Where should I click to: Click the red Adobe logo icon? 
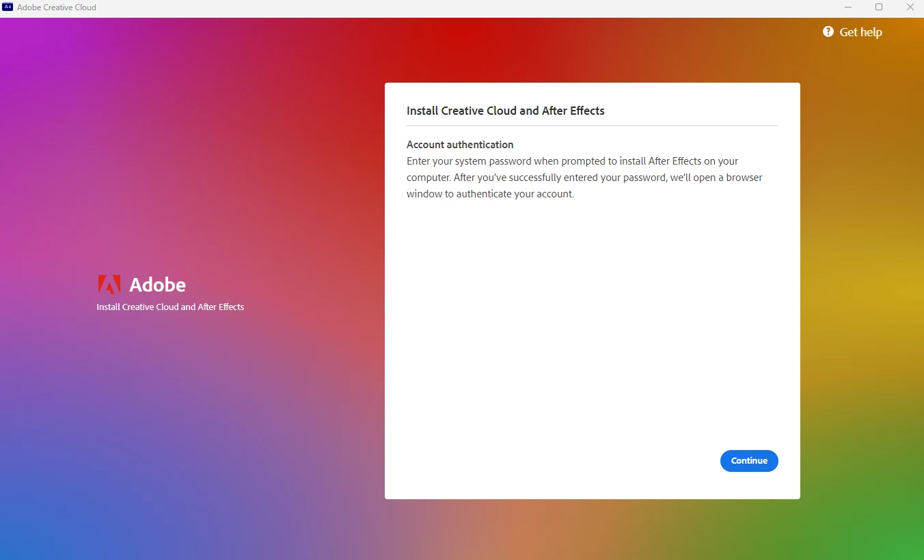109,284
